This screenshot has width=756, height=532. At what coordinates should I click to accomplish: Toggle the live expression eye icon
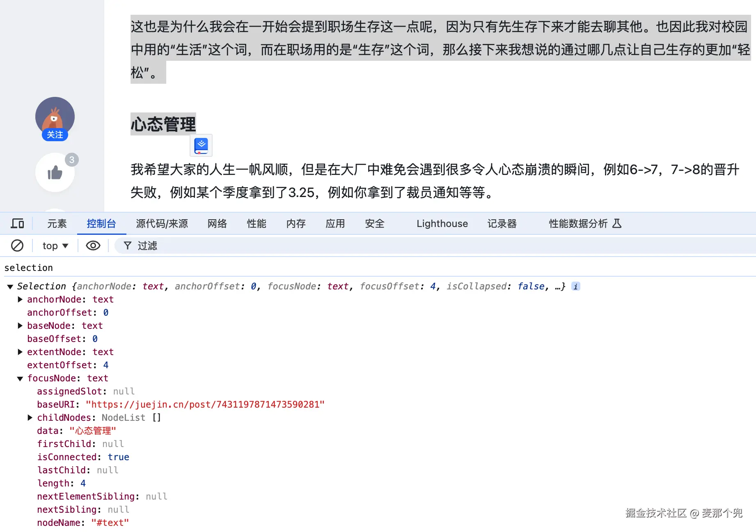coord(93,245)
